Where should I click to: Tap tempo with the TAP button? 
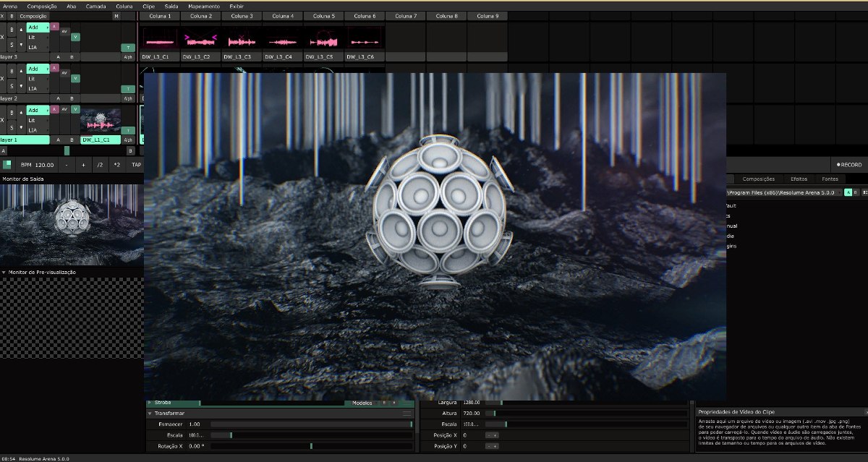coord(136,165)
